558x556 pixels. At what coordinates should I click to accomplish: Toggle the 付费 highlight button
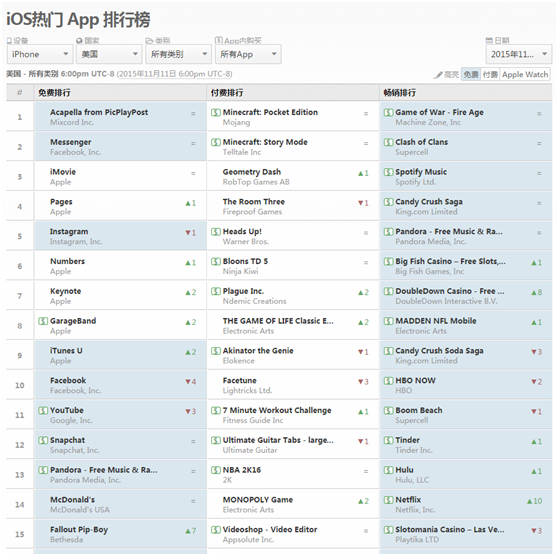(490, 74)
